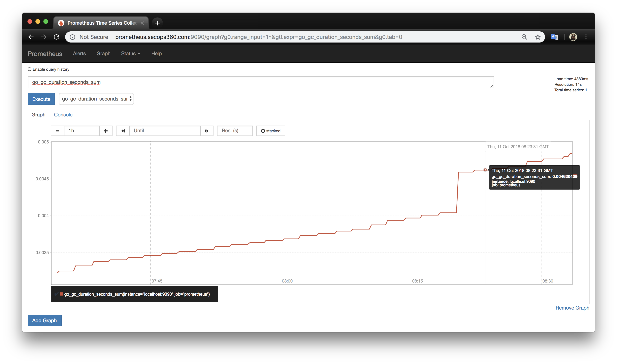Go back with the browser back arrow
617x364 pixels.
coord(31,37)
